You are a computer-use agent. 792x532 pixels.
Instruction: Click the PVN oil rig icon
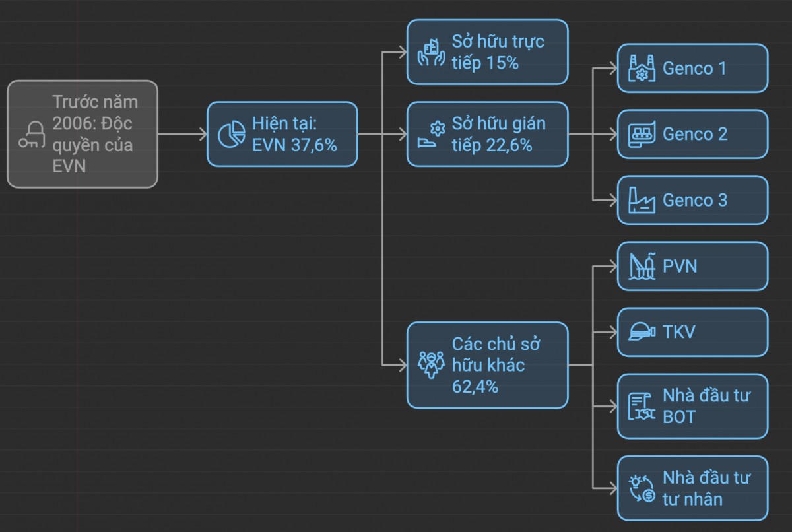[641, 266]
